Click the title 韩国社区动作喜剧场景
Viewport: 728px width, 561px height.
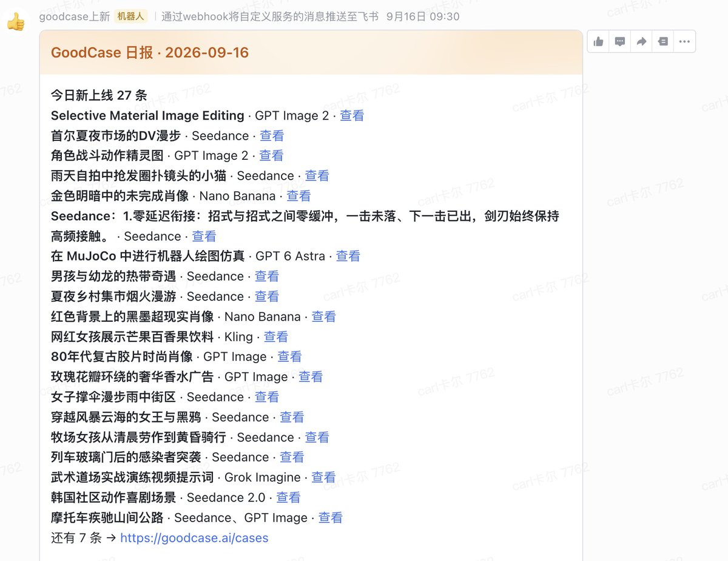[113, 497]
